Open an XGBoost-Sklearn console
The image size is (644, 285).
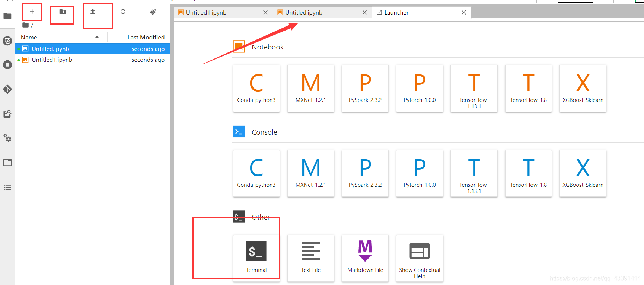pos(583,173)
